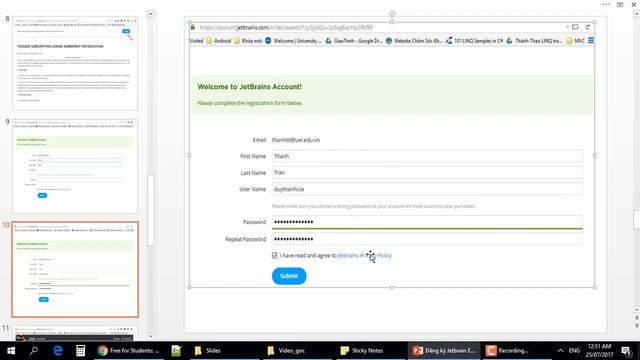Select slide 11 thumbnail
This screenshot has height=360, width=640.
pos(75,333)
